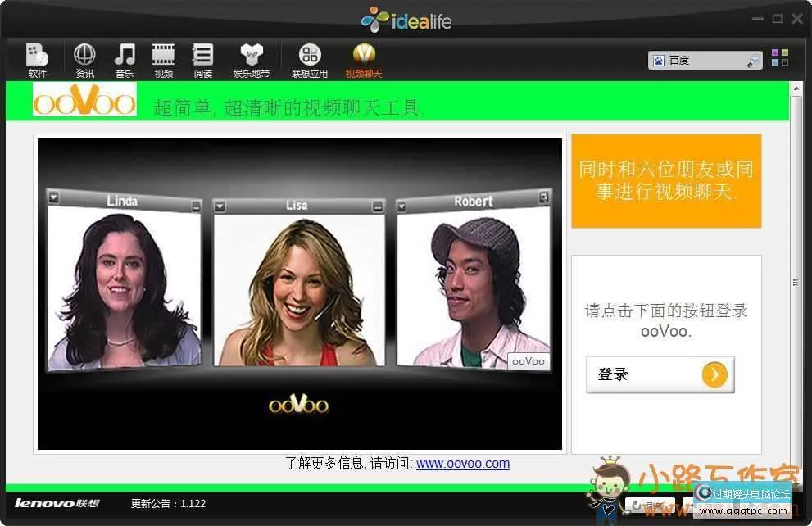Visit the www.oovoo.com link

click(462, 463)
